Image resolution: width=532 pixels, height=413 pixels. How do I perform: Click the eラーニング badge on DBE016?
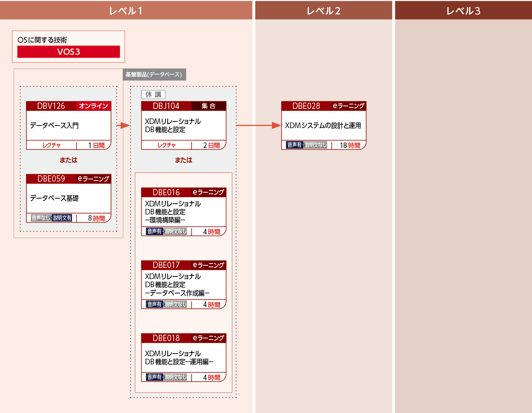(209, 192)
